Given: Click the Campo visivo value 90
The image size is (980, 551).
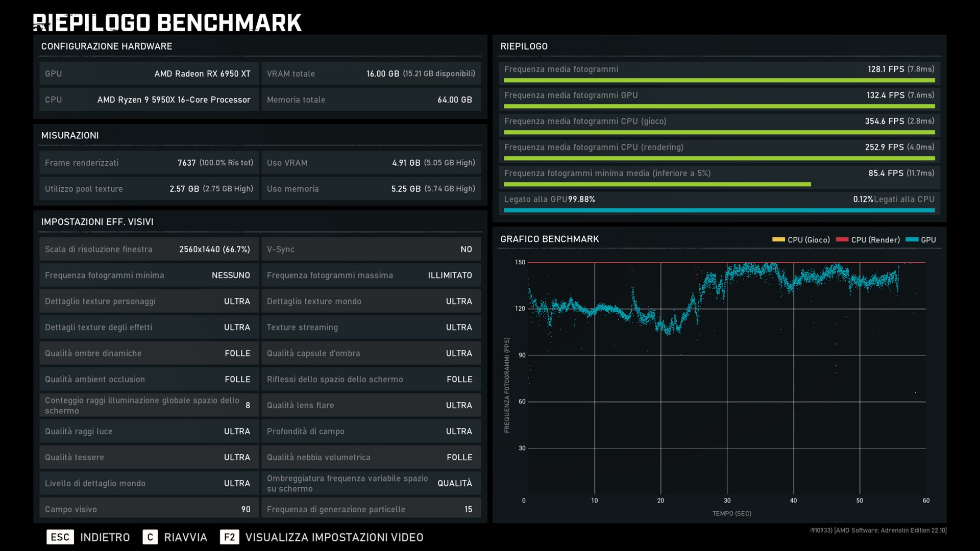Looking at the screenshot, I should coord(246,509).
